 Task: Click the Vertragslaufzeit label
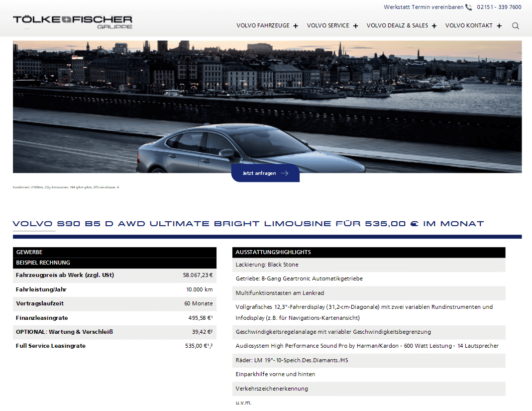point(40,304)
